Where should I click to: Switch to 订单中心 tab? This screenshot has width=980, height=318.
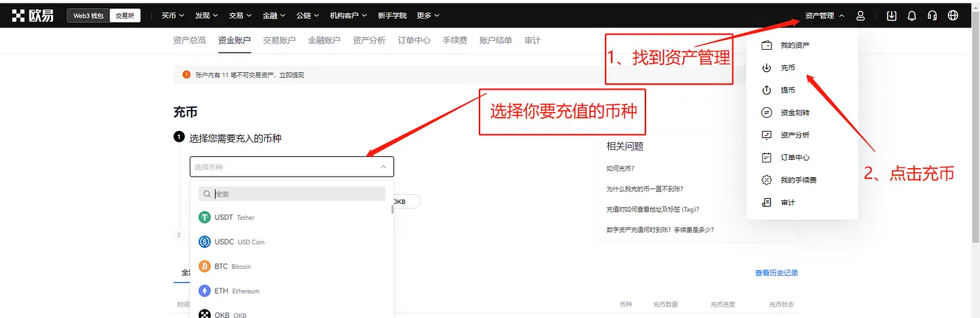414,41
